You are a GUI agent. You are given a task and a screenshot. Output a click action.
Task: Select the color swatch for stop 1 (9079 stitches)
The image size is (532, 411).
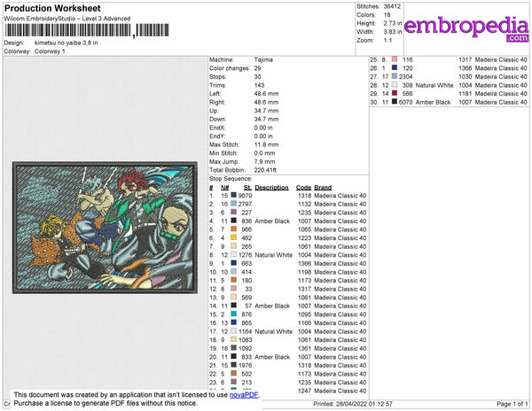point(233,195)
